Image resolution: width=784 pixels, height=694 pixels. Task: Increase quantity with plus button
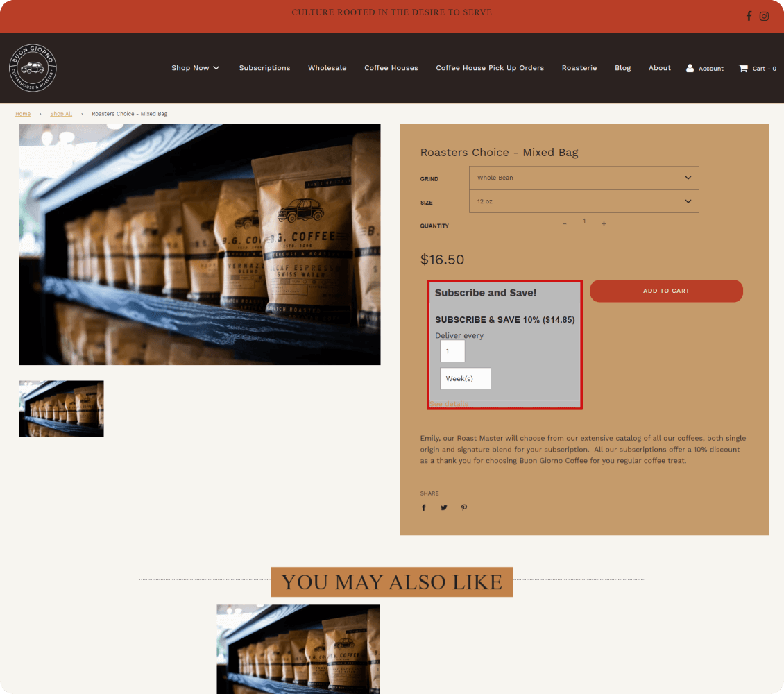pyautogui.click(x=604, y=223)
